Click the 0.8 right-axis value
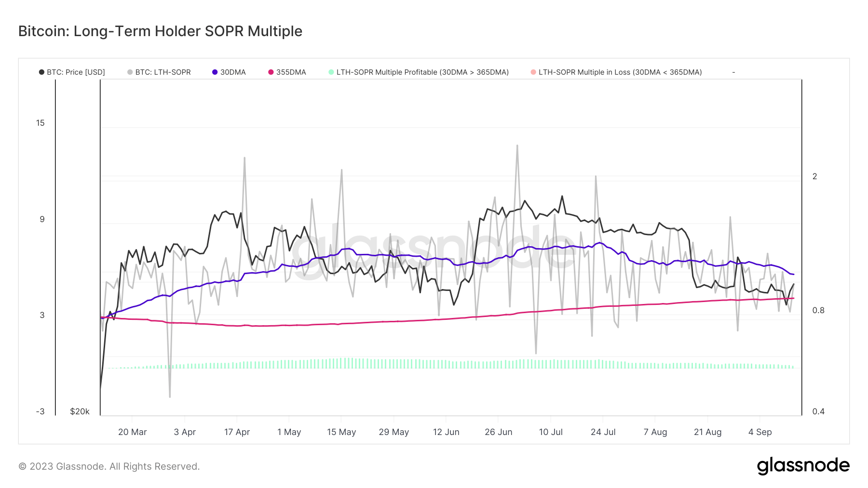This screenshot has width=868, height=488. [x=818, y=310]
